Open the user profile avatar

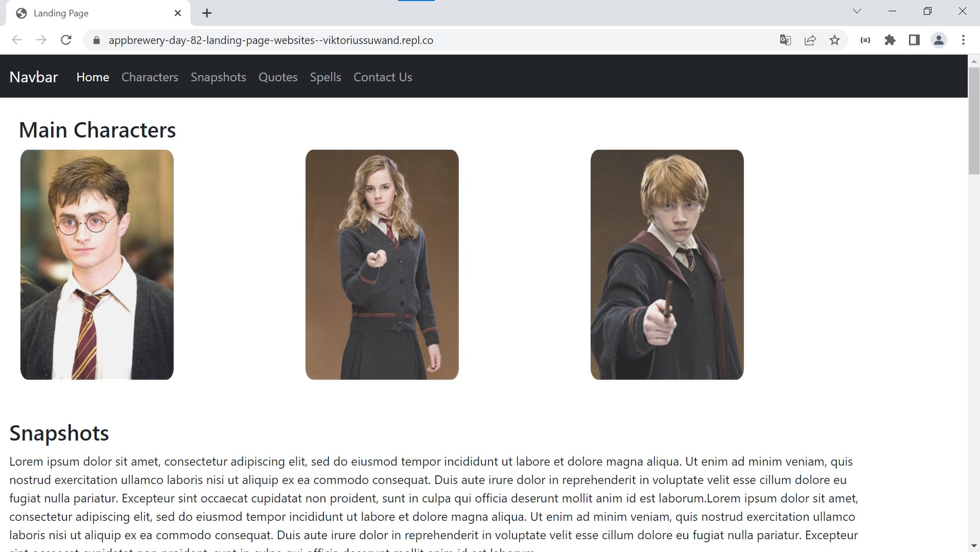coord(939,40)
